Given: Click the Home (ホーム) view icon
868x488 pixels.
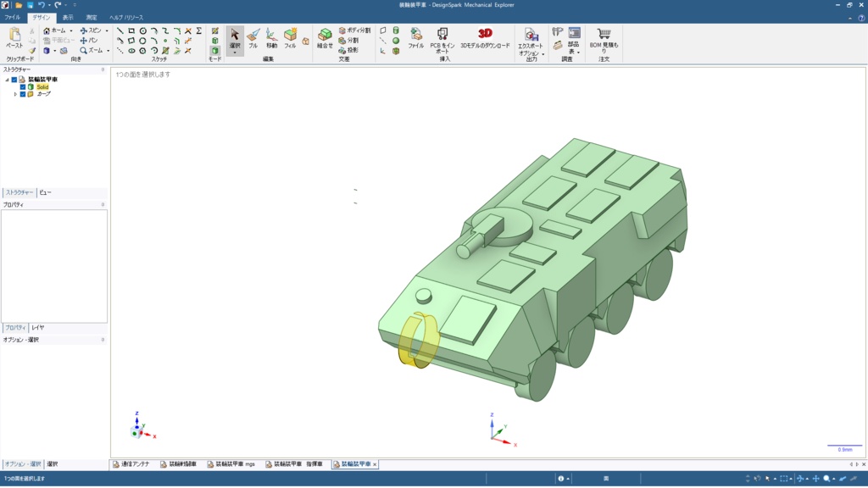Looking at the screenshot, I should point(47,31).
